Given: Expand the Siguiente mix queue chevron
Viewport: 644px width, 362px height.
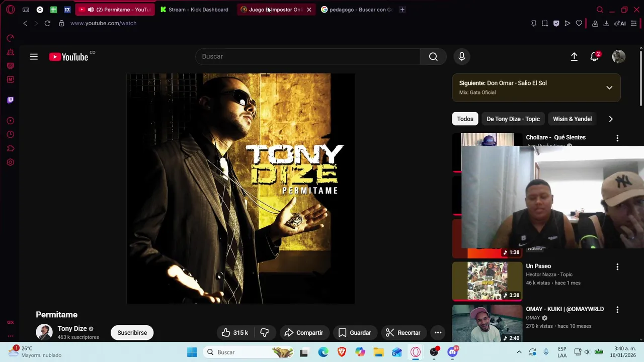Looking at the screenshot, I should [x=609, y=87].
